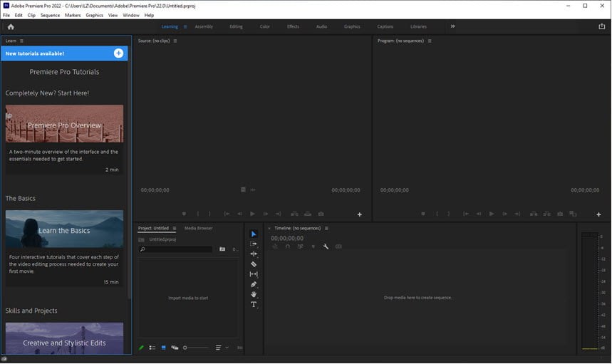Go to the Home screen icon
Image resolution: width=612 pixels, height=364 pixels.
point(11,26)
